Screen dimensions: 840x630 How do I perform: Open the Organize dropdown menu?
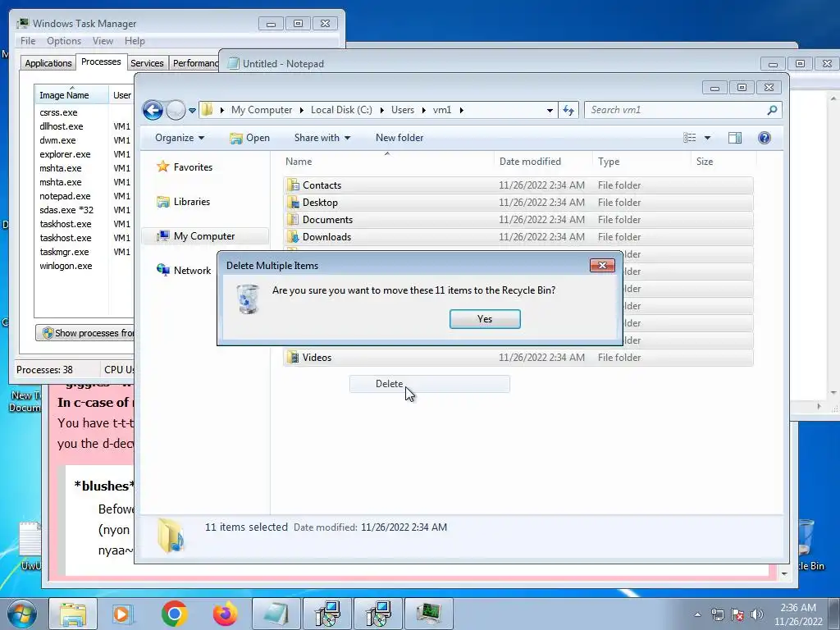(x=180, y=138)
